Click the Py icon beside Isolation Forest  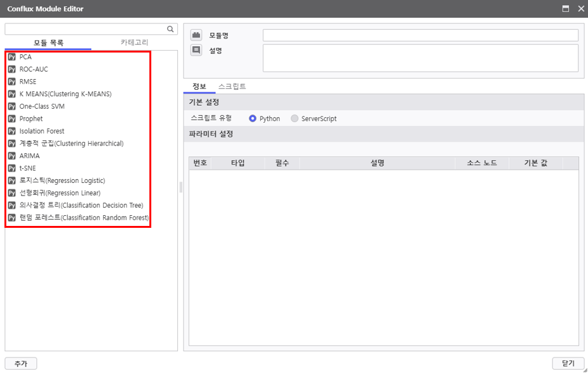click(11, 131)
